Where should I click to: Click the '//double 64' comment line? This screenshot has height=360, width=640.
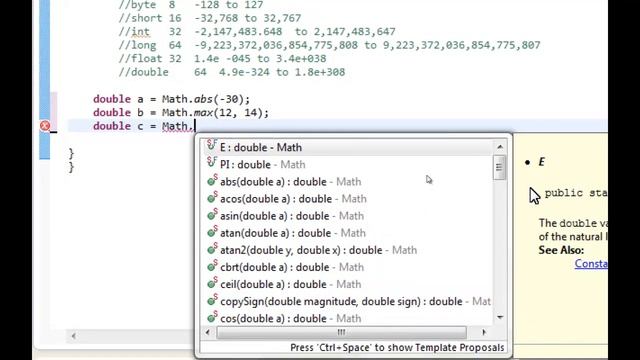232,72
